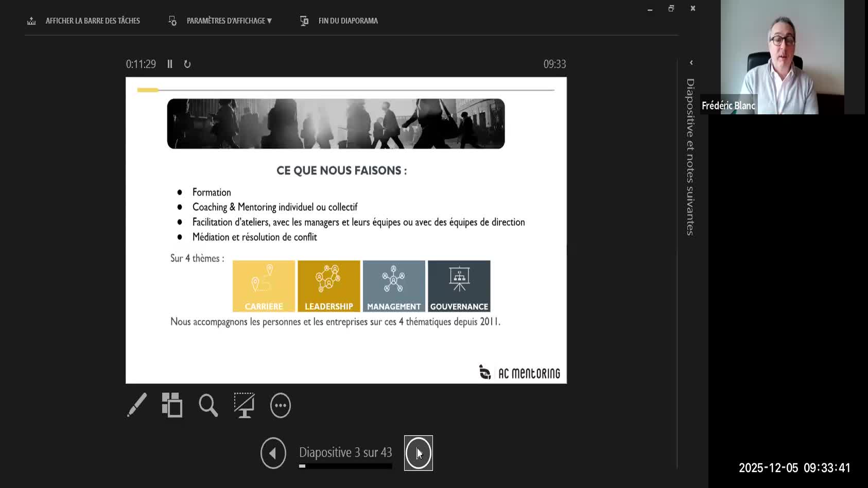This screenshot has height=488, width=868.
Task: Collapse the next slide notes panel chevron
Action: [691, 63]
